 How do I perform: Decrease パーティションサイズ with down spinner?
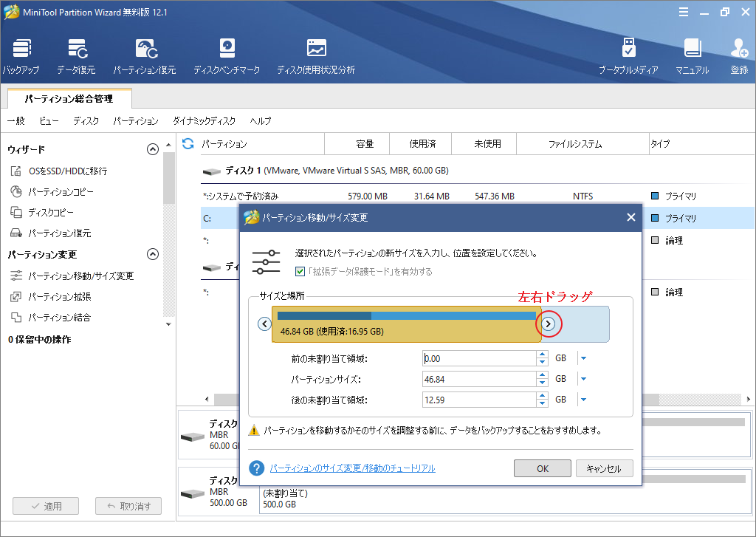point(543,383)
